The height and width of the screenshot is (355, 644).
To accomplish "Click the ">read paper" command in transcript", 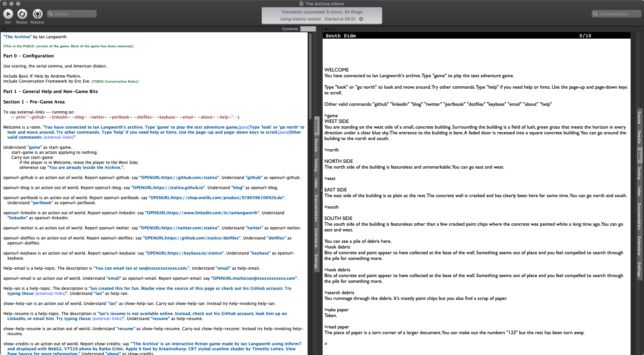I will [337, 327].
